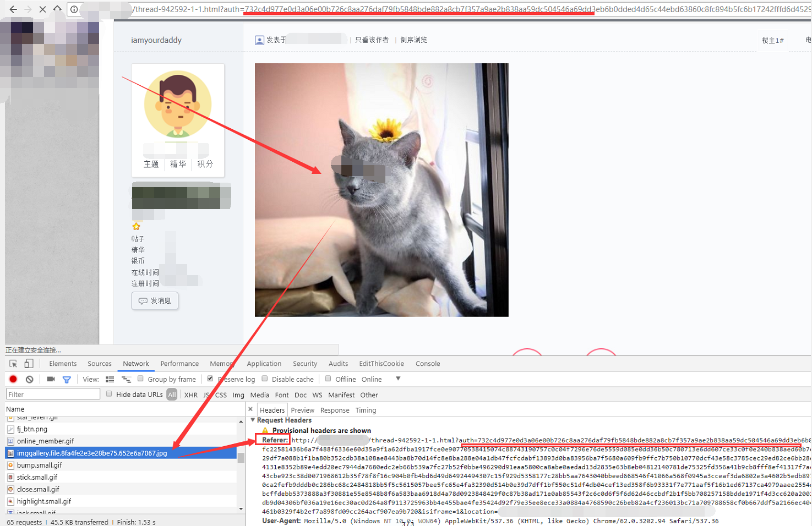Open the browser home page icon
The image size is (812, 526).
pyautogui.click(x=57, y=9)
